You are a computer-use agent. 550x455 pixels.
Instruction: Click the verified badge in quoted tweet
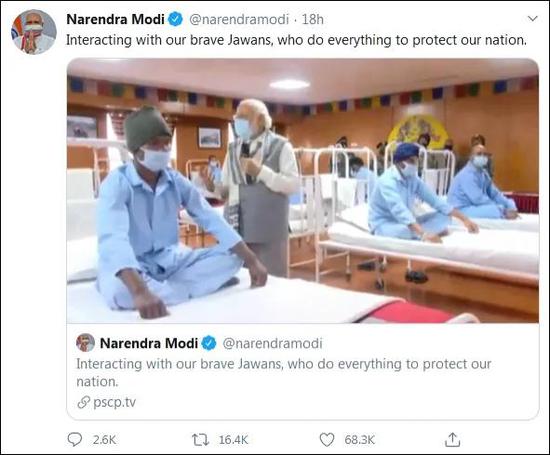[x=209, y=343]
